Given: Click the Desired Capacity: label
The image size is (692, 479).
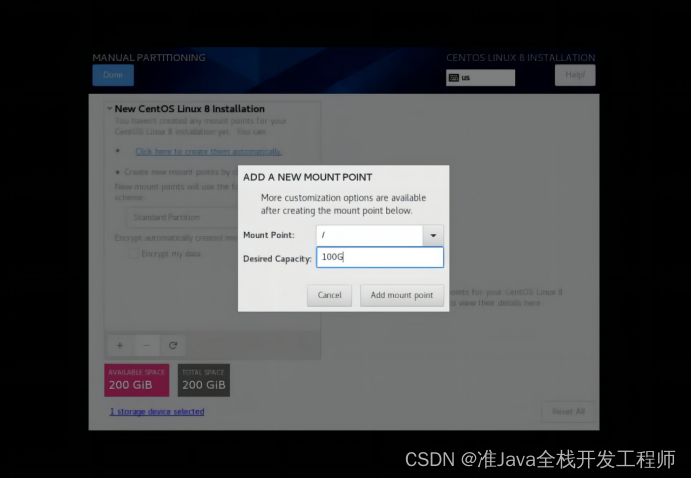Looking at the screenshot, I should click(277, 259).
